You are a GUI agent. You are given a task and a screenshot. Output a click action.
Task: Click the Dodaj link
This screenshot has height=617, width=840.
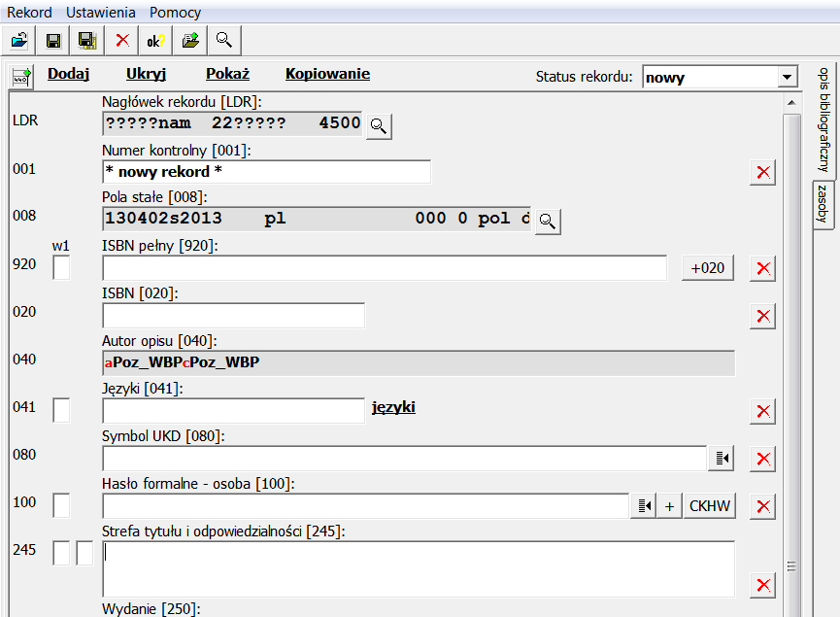[69, 74]
